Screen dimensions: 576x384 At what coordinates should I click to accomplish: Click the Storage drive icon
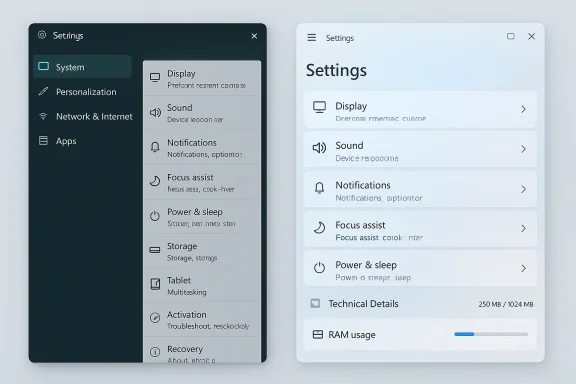pyautogui.click(x=155, y=250)
